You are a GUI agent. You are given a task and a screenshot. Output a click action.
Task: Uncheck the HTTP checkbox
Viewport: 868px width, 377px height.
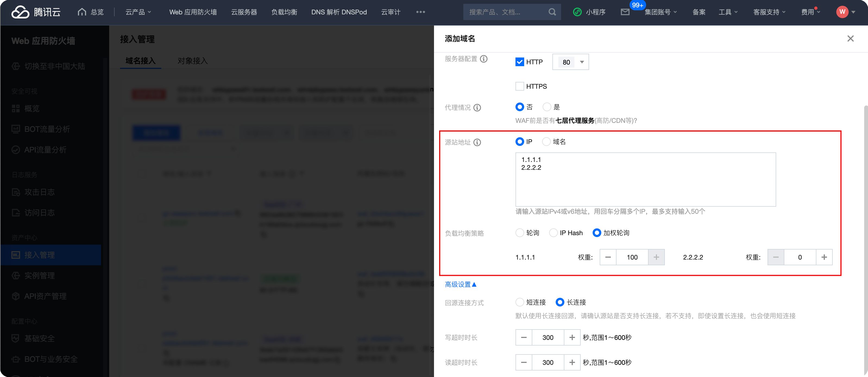pos(520,62)
